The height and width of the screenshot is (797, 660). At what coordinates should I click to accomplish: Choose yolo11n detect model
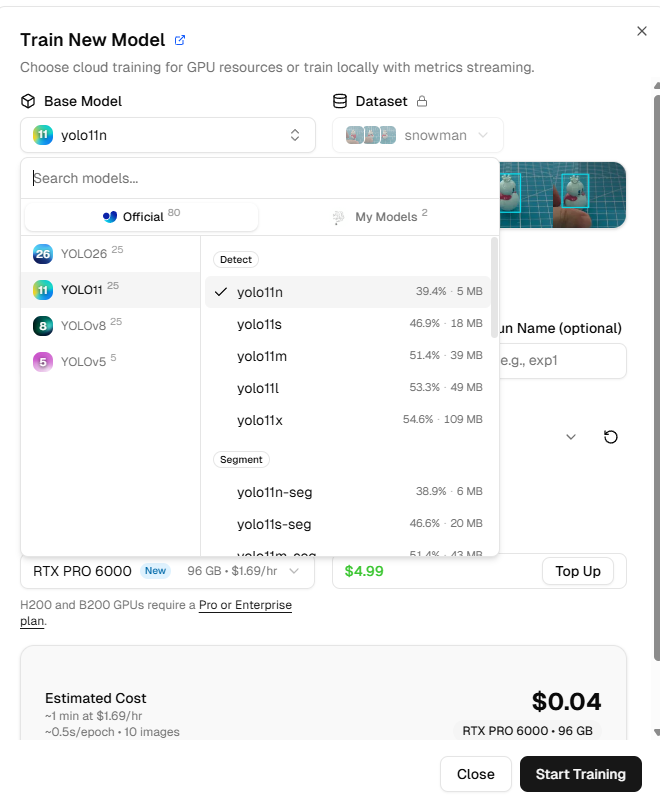pyautogui.click(x=348, y=292)
